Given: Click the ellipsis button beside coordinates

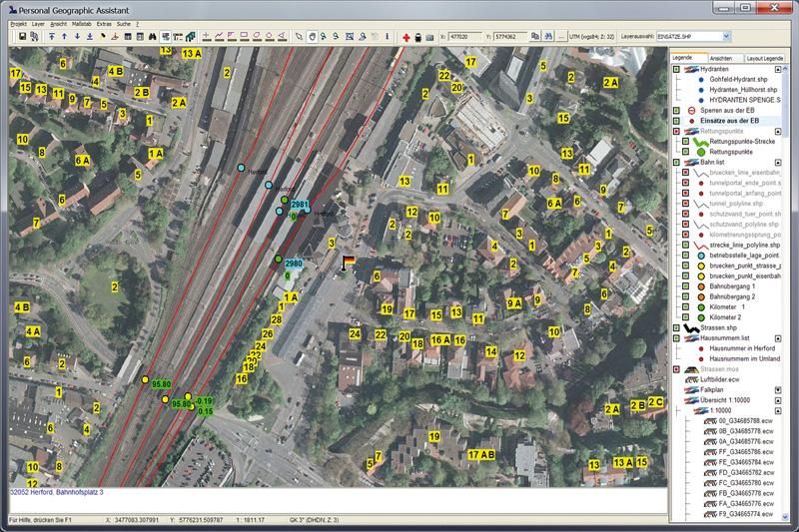Looking at the screenshot, I should 562,36.
